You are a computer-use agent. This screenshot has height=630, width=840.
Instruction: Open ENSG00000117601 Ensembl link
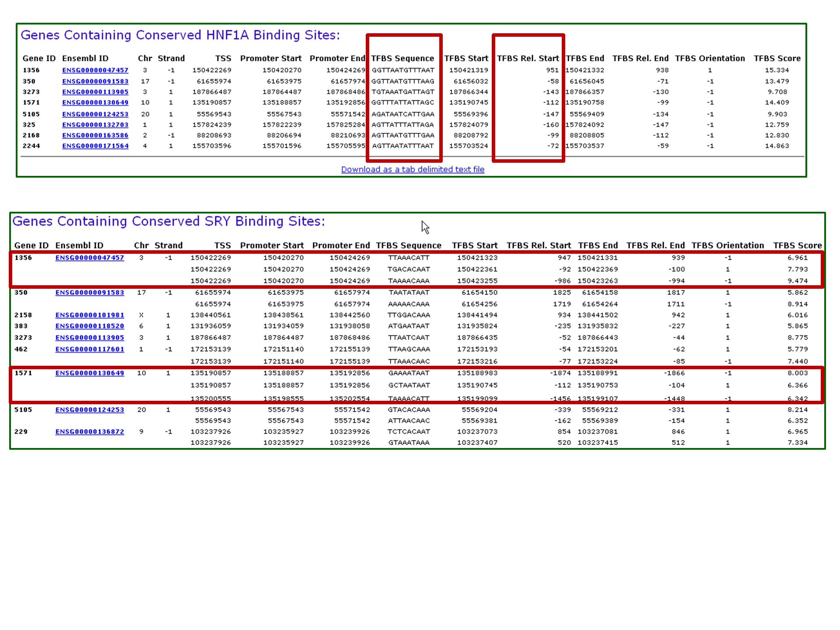(x=89, y=349)
